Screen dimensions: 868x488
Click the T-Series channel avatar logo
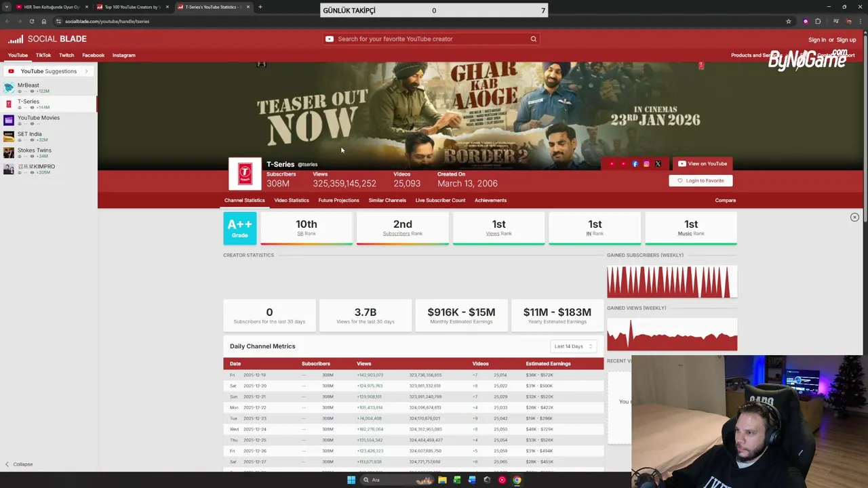click(245, 174)
